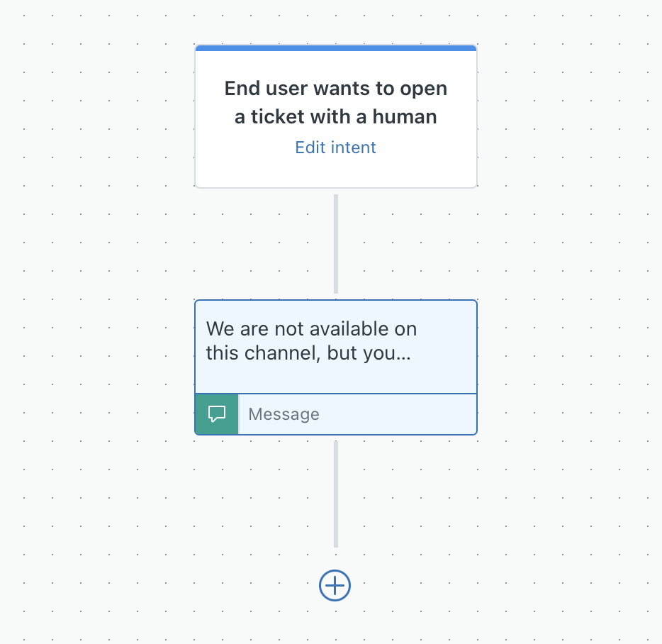Open the Edit intent link
The width and height of the screenshot is (662, 644).
tap(335, 147)
